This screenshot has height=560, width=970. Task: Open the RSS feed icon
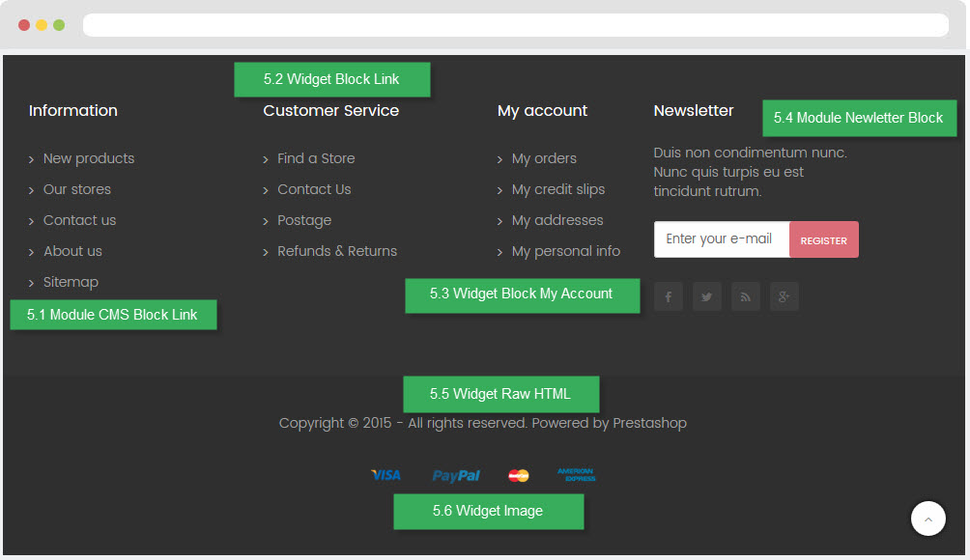click(x=745, y=297)
